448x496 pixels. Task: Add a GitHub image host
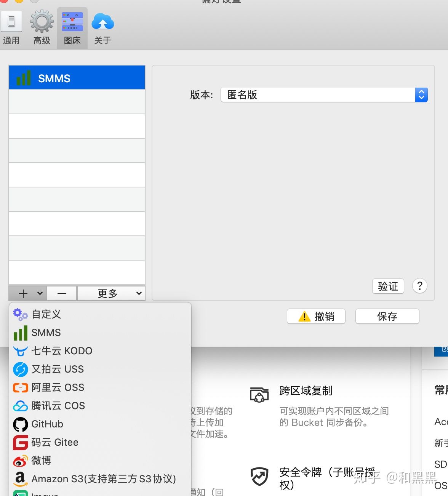pos(47,424)
